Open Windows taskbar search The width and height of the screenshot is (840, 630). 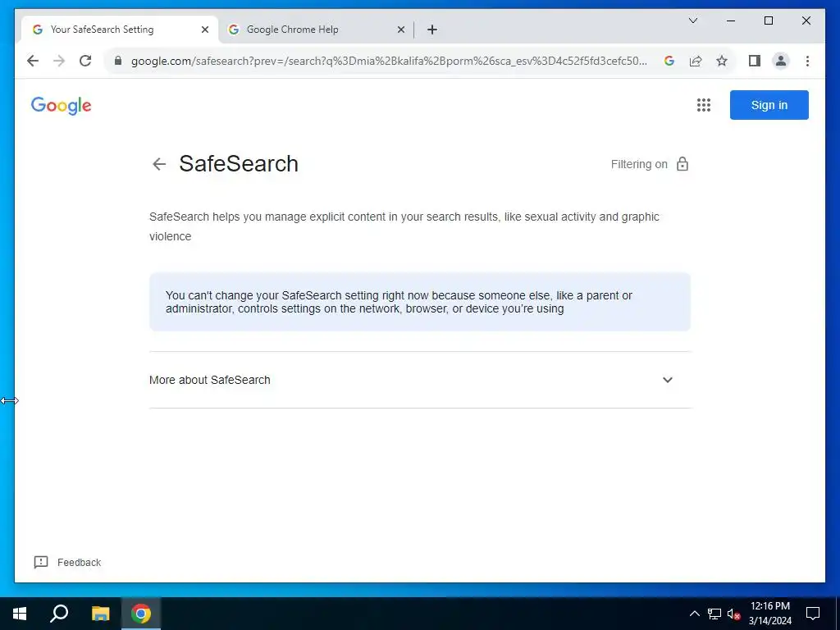click(x=59, y=614)
